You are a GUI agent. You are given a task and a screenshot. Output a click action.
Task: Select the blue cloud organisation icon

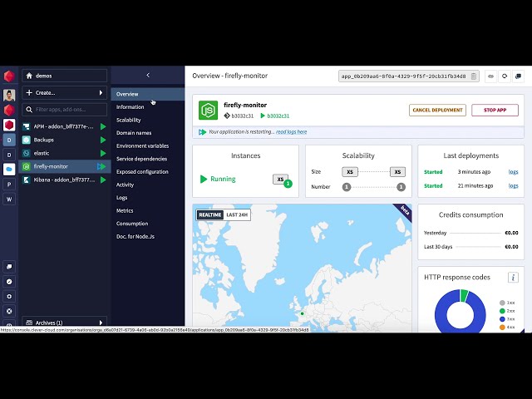point(9,169)
